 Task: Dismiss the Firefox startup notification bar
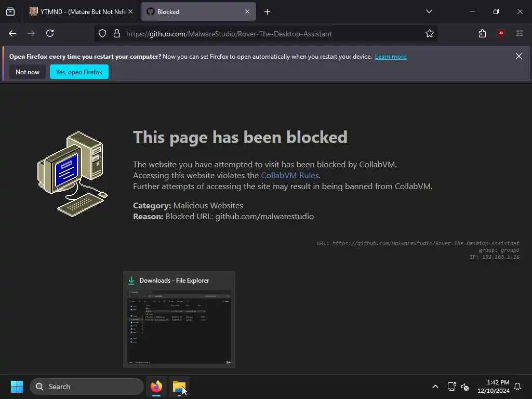point(519,56)
